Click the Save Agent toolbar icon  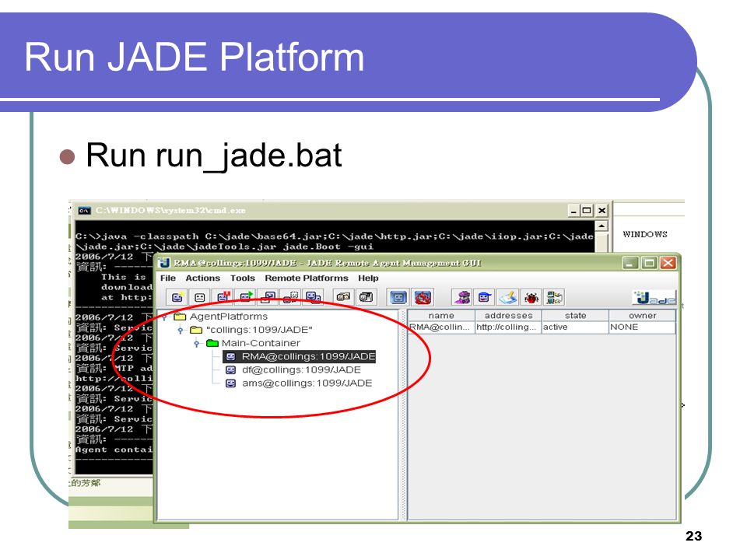pos(366,298)
